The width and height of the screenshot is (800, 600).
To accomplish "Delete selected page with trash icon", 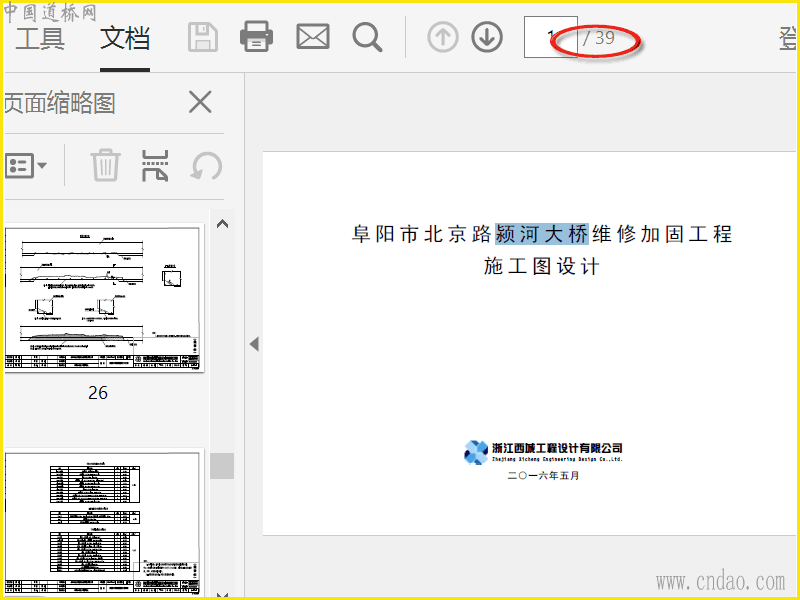I will (x=106, y=165).
